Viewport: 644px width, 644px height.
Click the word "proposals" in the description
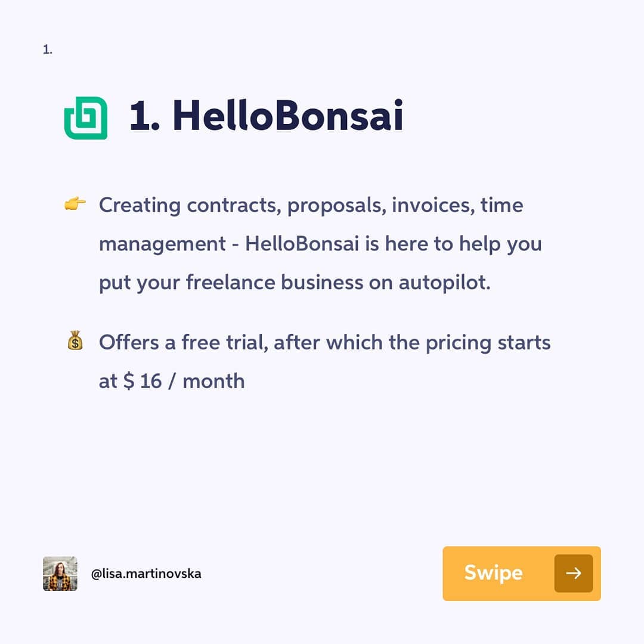pyautogui.click(x=336, y=206)
